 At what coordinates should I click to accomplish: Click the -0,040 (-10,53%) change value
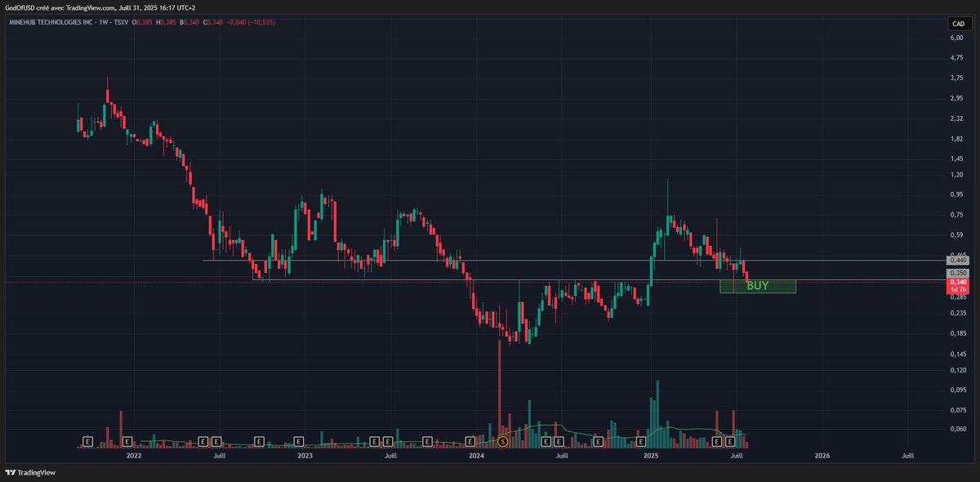[x=251, y=22]
